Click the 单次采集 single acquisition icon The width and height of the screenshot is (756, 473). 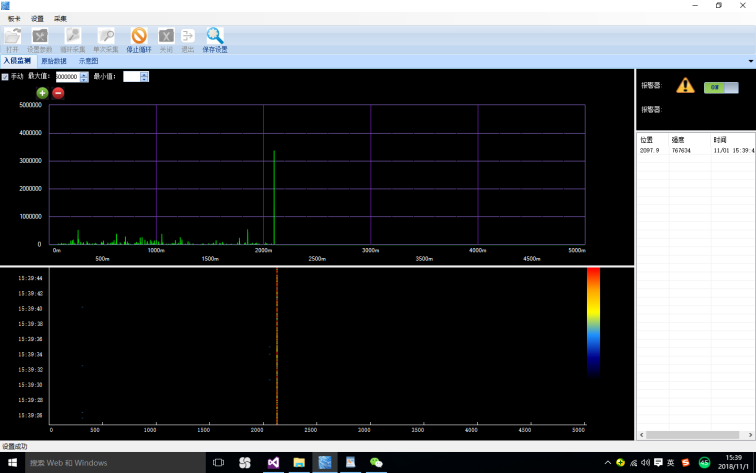tap(105, 36)
